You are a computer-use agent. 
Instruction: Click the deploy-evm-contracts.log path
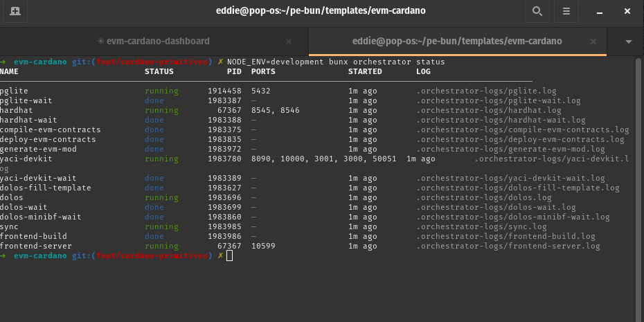[x=520, y=140]
